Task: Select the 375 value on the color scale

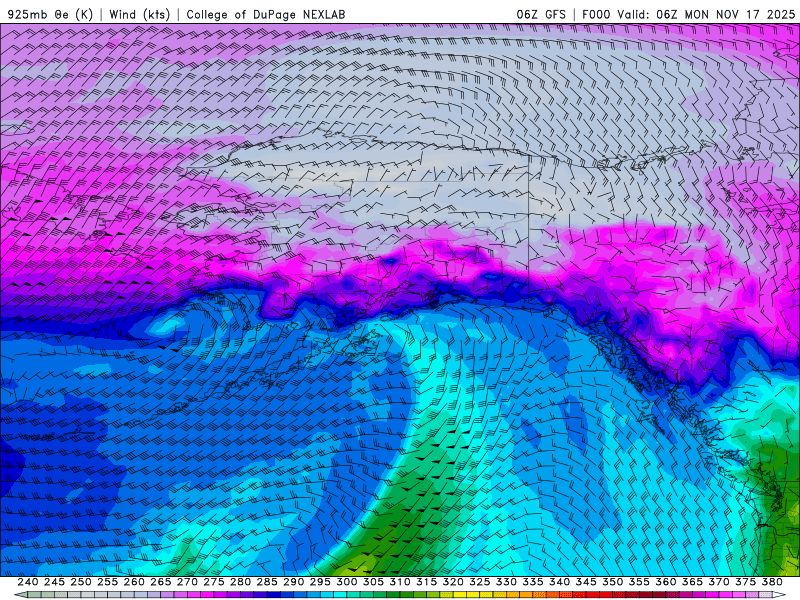Action: [x=745, y=582]
